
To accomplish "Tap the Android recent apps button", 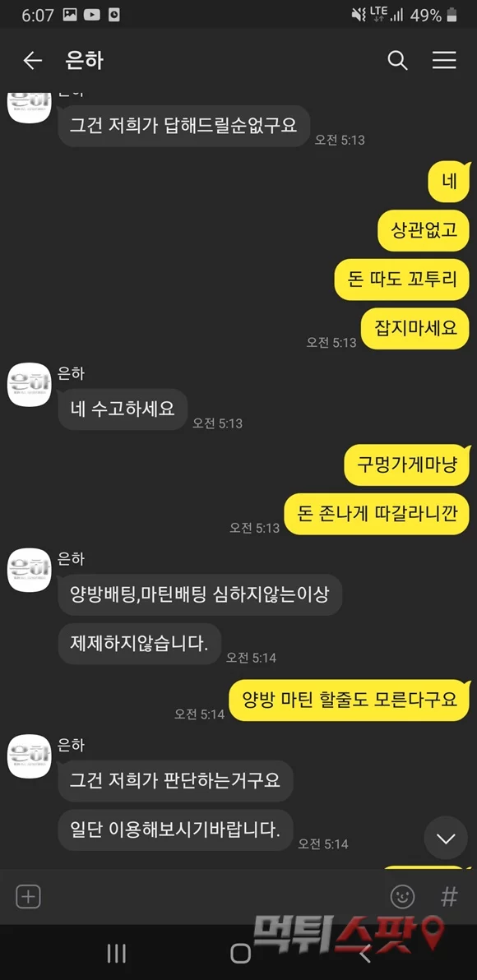I will [x=116, y=953].
